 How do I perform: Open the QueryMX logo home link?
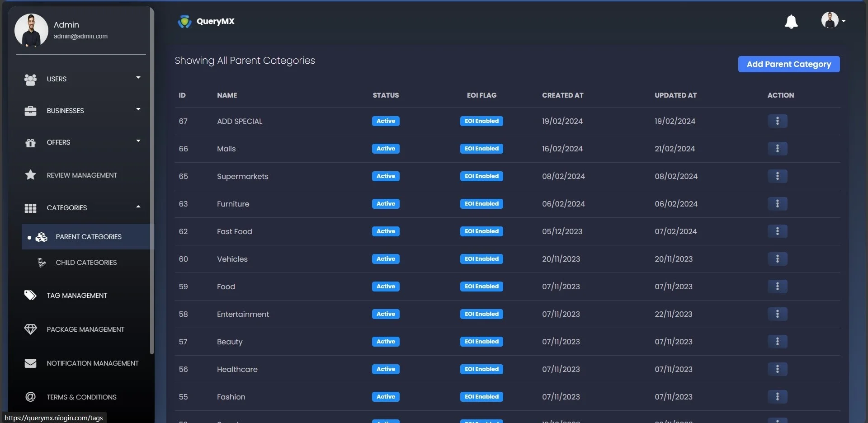206,21
